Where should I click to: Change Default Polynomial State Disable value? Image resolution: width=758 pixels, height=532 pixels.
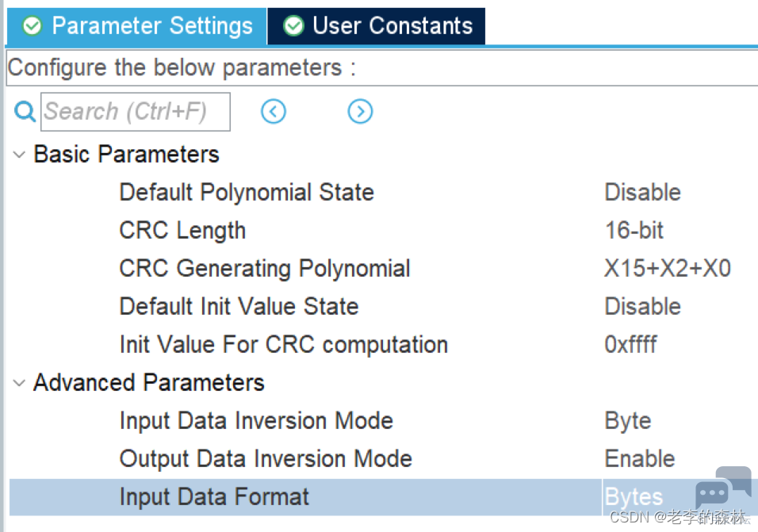[x=642, y=193]
